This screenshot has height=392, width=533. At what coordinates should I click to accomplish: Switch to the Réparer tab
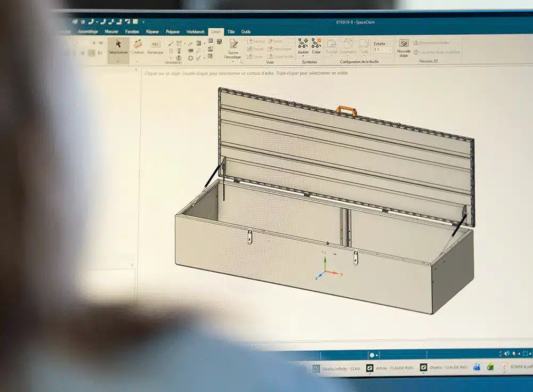152,31
